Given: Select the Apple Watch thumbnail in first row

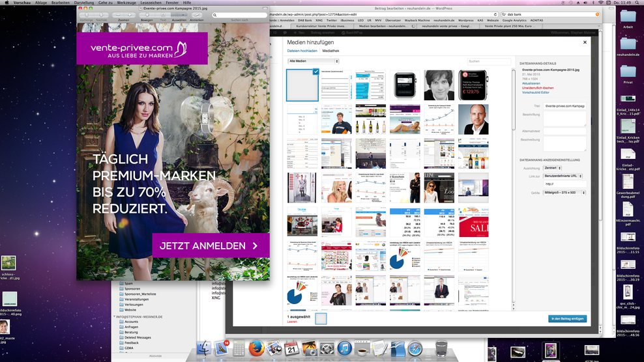Looking at the screenshot, I should click(x=405, y=85).
